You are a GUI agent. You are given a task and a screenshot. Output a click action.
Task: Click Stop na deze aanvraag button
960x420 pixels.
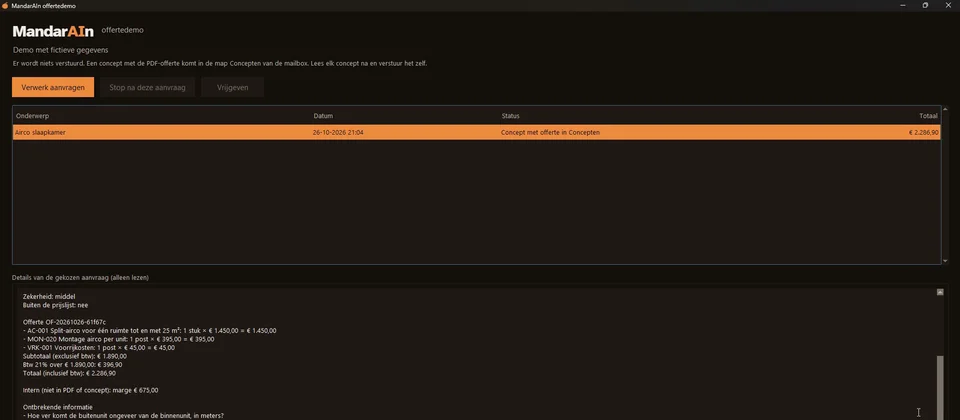[x=148, y=87]
